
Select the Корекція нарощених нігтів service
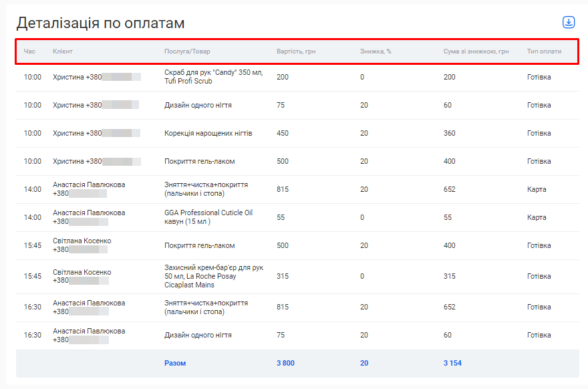pyautogui.click(x=208, y=133)
